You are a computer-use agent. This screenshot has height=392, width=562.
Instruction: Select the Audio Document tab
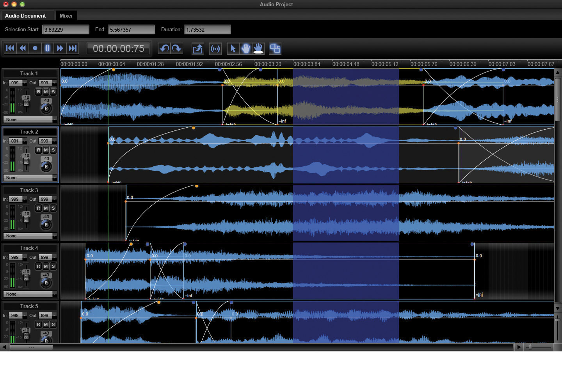click(25, 16)
